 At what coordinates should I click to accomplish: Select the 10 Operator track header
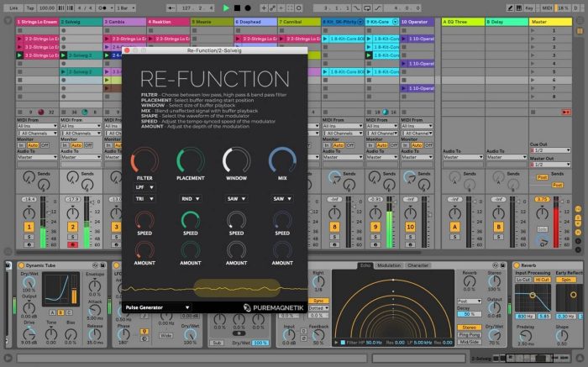click(417, 22)
